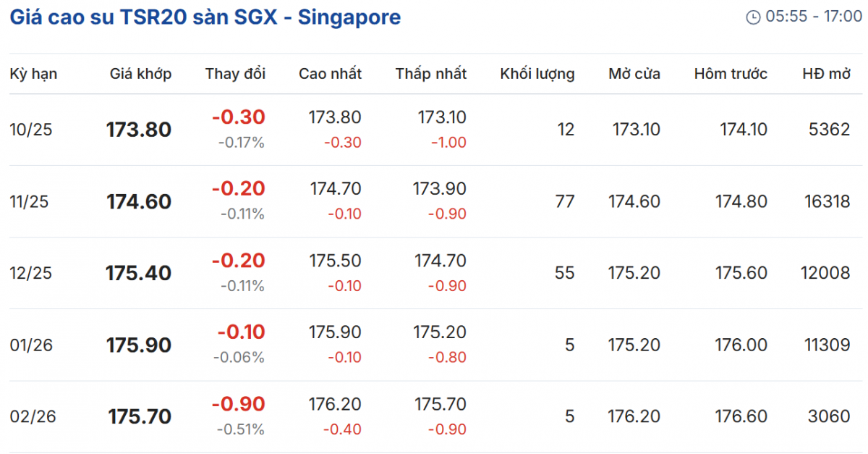Select the 'Mở cửa' column header
Image resolution: width=868 pixels, height=454 pixels.
(634, 73)
